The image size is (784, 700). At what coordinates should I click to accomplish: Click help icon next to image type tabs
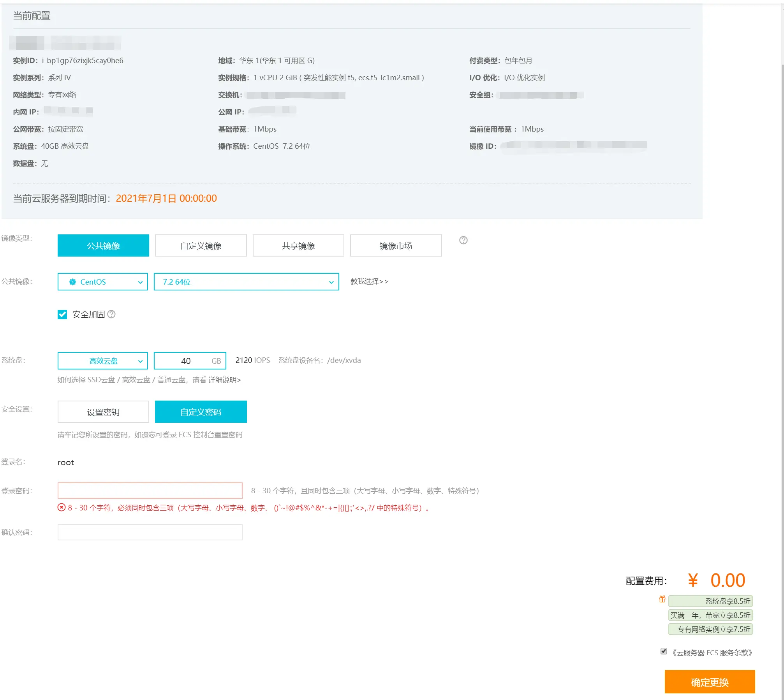click(463, 240)
